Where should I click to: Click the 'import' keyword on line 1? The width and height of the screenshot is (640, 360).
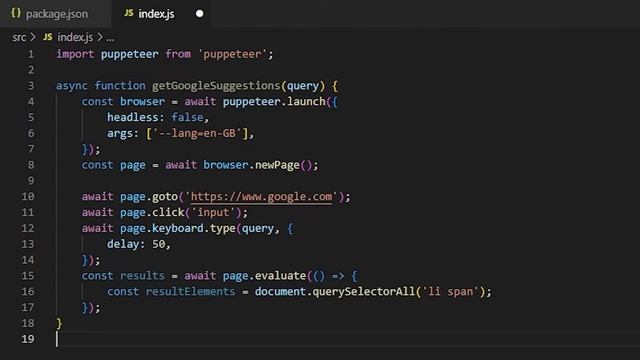[x=75, y=54]
